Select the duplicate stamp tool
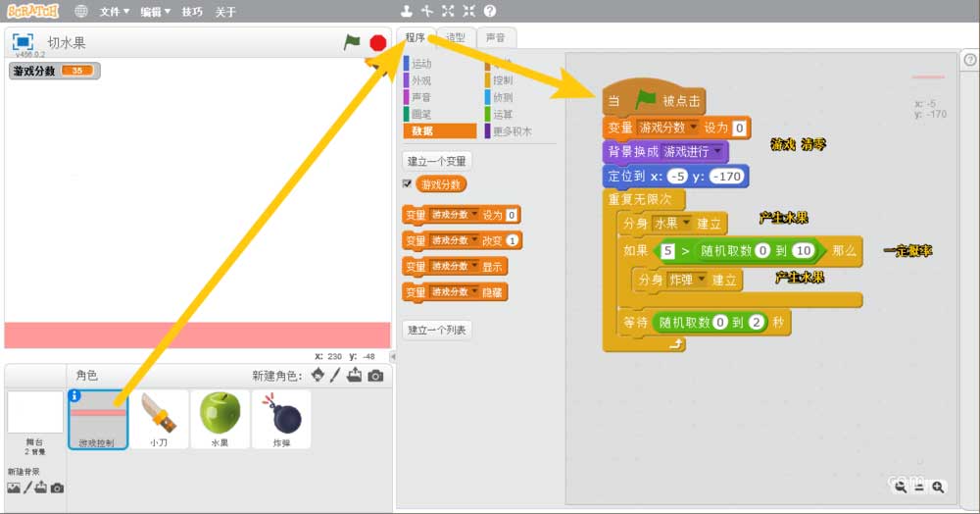This screenshot has width=980, height=514. point(407,11)
